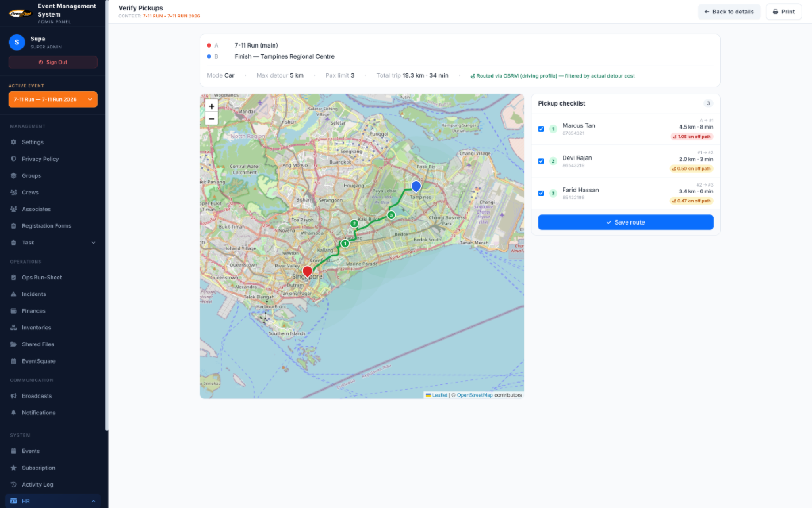
Task: Open the Leaflet attribution link
Action: click(x=439, y=395)
